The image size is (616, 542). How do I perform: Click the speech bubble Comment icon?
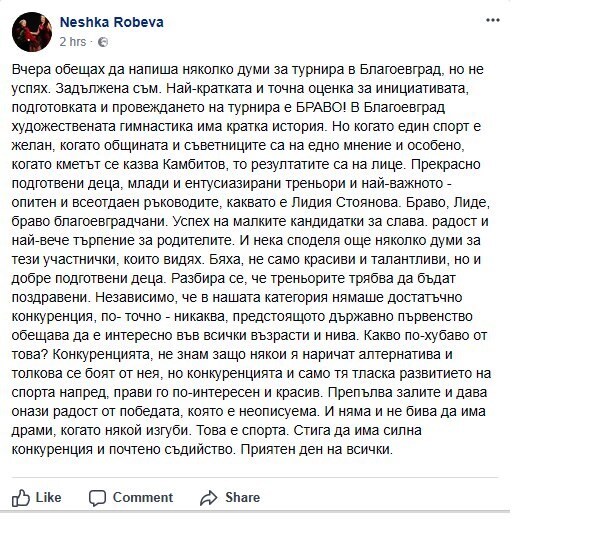click(97, 498)
